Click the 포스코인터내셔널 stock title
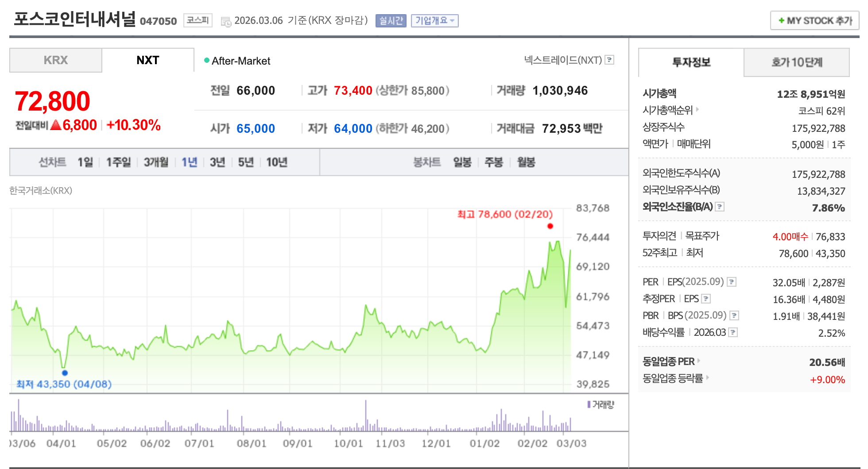Image resolution: width=868 pixels, height=469 pixels. pos(75,19)
